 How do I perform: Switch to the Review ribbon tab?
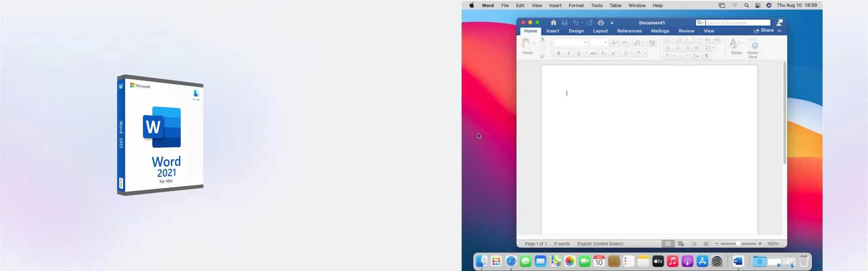(686, 31)
